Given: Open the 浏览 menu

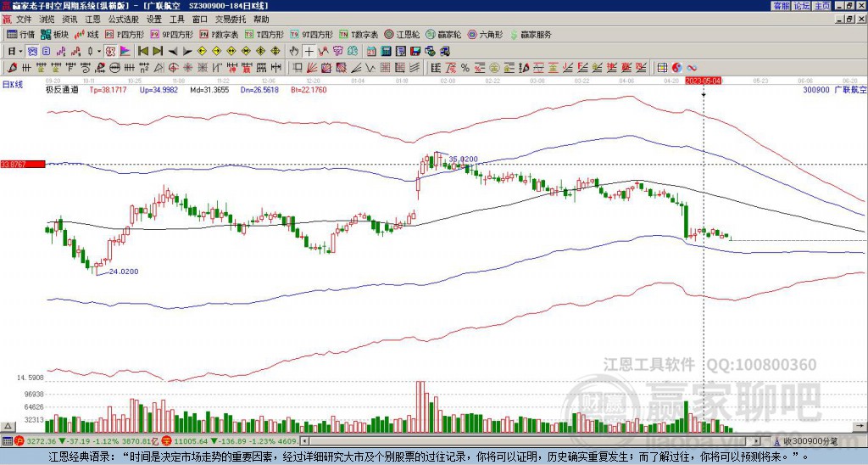Looking at the screenshot, I should [x=47, y=20].
